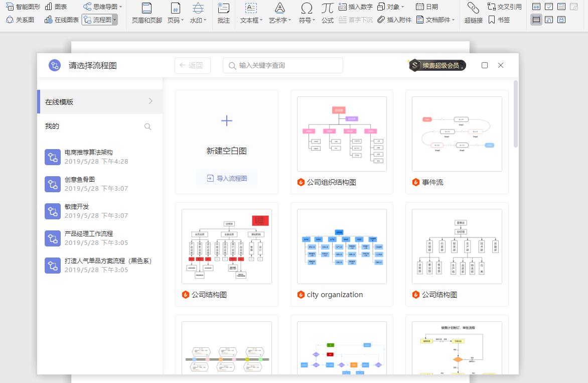Toggle the form field shading icon
588x383 pixels.
pyautogui.click(x=536, y=20)
